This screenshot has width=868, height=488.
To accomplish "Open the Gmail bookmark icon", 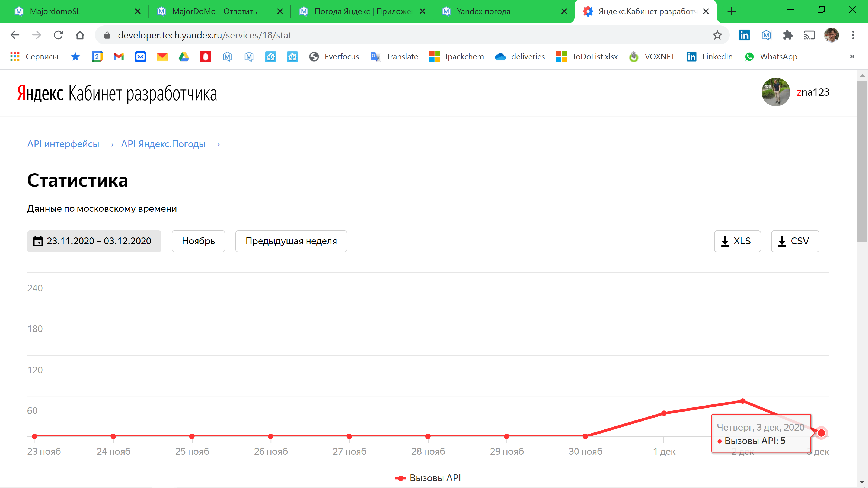I will [119, 57].
